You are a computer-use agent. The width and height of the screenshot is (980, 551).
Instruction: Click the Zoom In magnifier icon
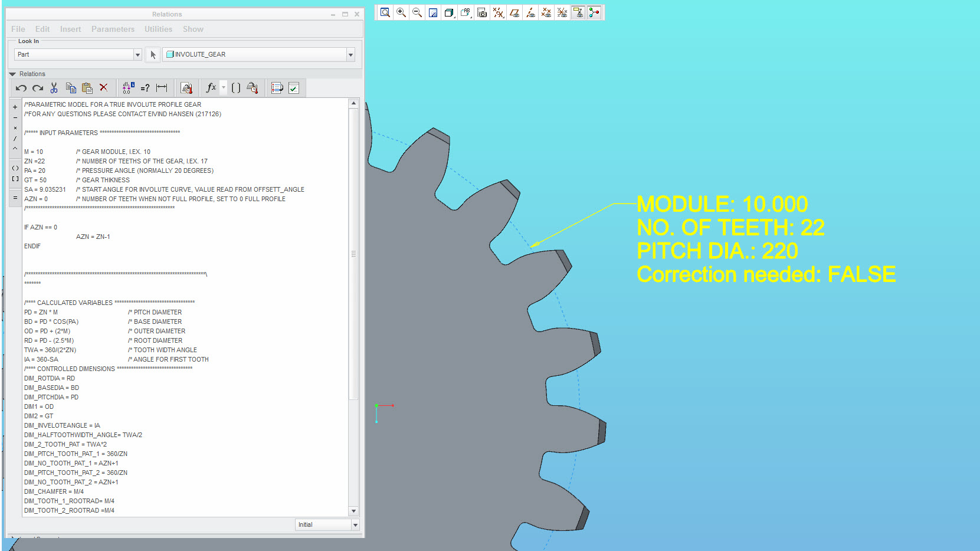pos(401,12)
